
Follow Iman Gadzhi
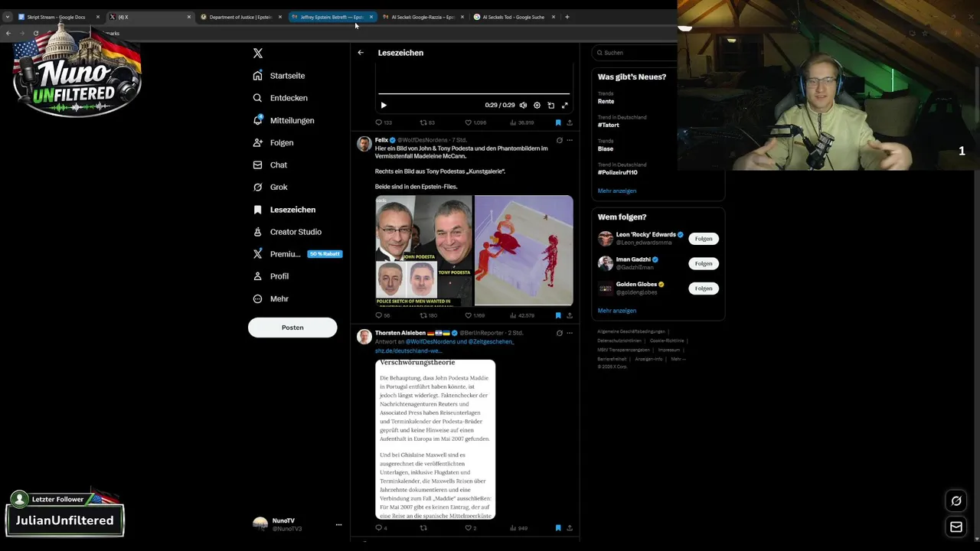tap(704, 263)
